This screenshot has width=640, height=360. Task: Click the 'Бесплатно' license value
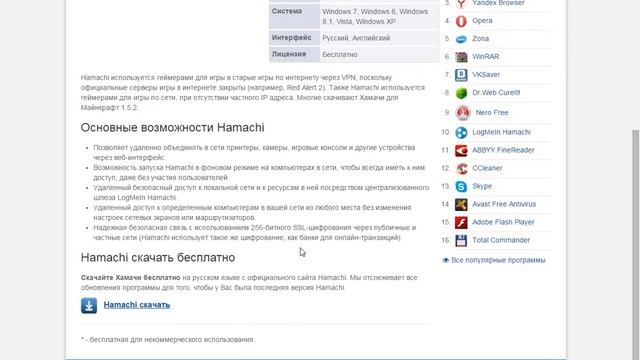tap(340, 54)
